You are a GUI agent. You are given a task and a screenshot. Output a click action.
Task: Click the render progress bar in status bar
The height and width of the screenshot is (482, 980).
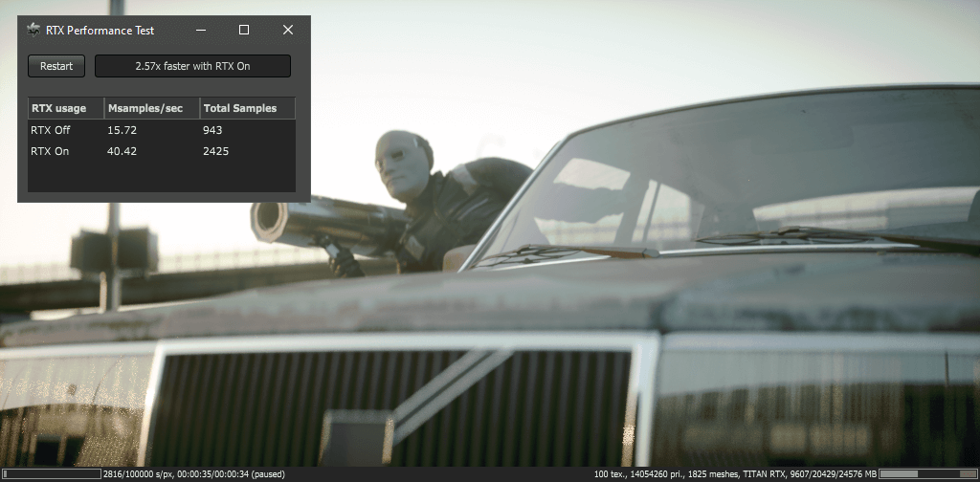(52, 474)
